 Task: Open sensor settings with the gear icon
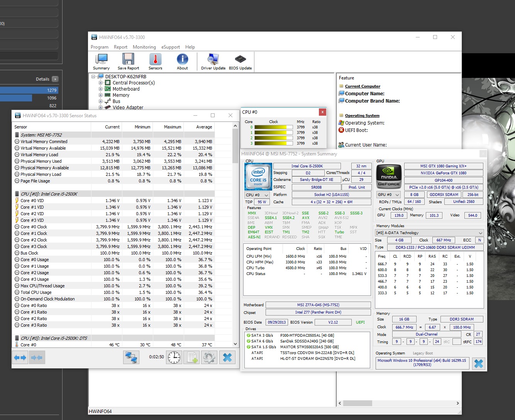point(209,357)
